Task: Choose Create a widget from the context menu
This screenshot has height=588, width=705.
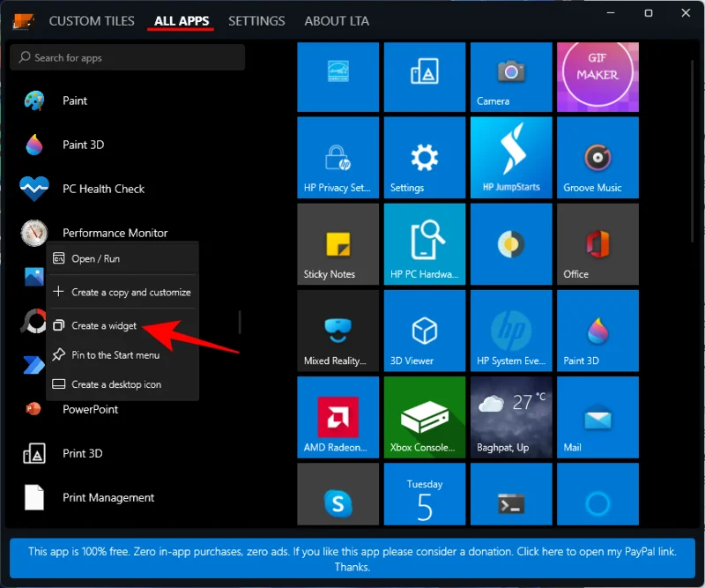Action: click(106, 325)
